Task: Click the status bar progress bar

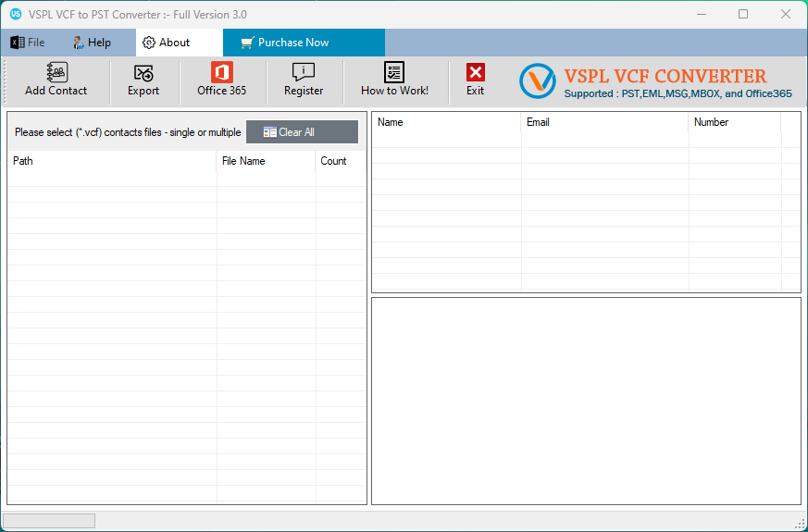Action: [49, 521]
